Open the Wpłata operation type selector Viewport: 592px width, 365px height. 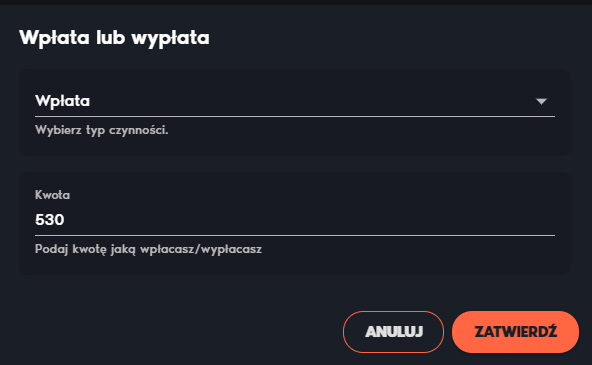pyautogui.click(x=295, y=101)
